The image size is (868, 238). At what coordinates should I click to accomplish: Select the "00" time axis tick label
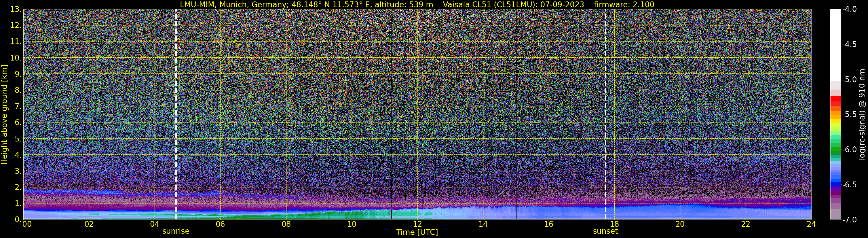pyautogui.click(x=26, y=224)
